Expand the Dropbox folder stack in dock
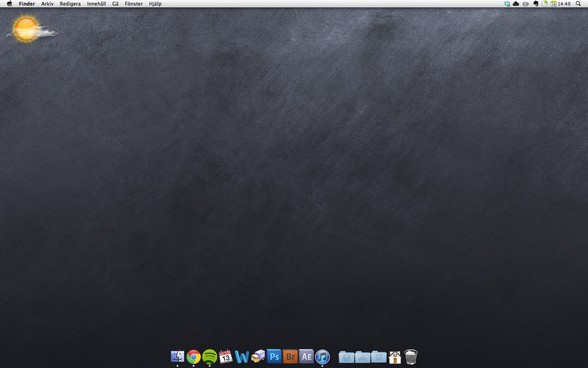 coord(379,357)
